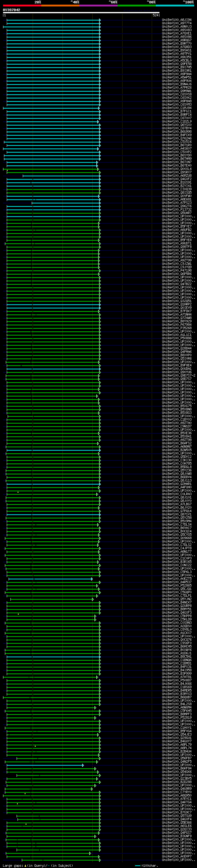The height and width of the screenshot is (868, 197).
Task: Click the UniRef100_Q98TF8 label
Action: pos(177,247)
